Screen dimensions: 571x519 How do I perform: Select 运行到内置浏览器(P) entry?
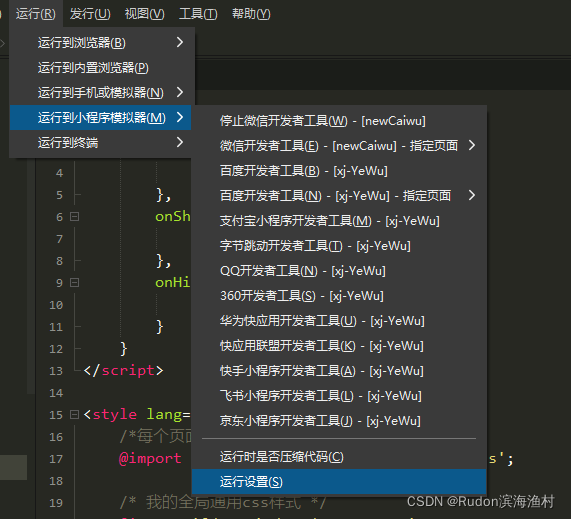[102, 68]
